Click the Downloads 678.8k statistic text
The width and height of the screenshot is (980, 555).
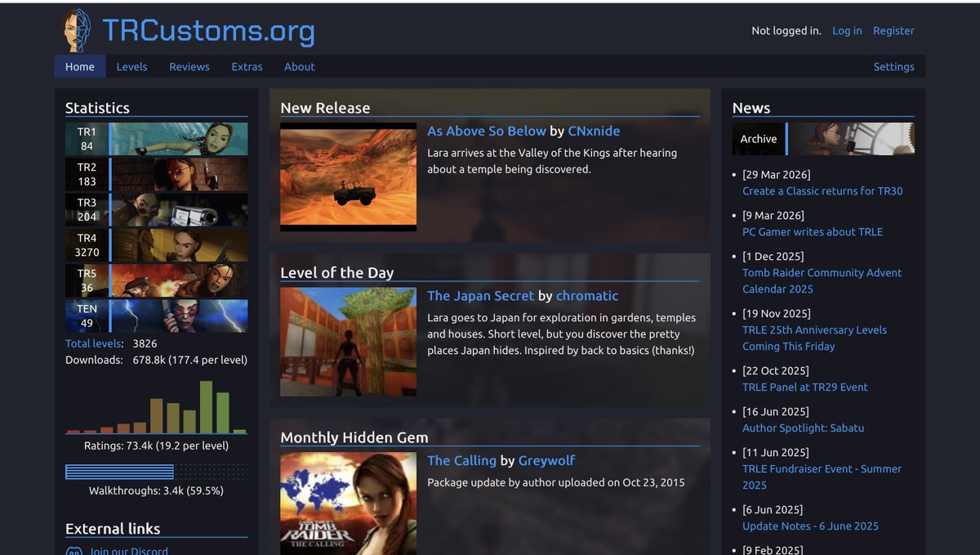[x=156, y=360]
